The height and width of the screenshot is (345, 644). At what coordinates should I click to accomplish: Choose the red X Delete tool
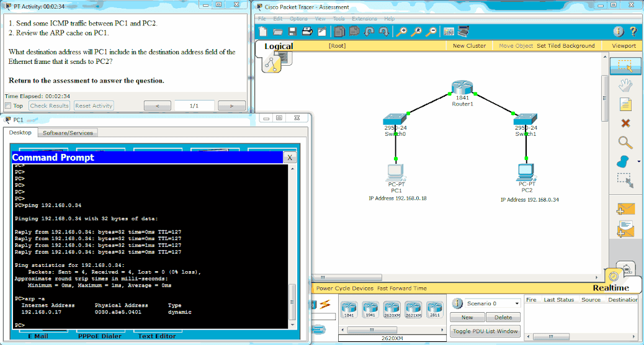click(625, 123)
